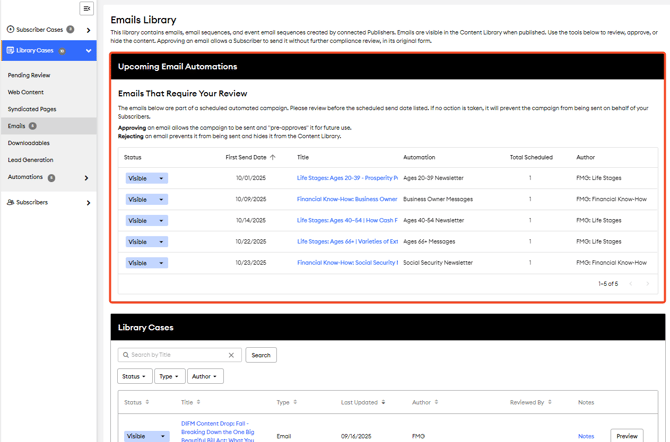This screenshot has height=442, width=670.
Task: Click the First Send Date sort arrow
Action: click(x=273, y=157)
